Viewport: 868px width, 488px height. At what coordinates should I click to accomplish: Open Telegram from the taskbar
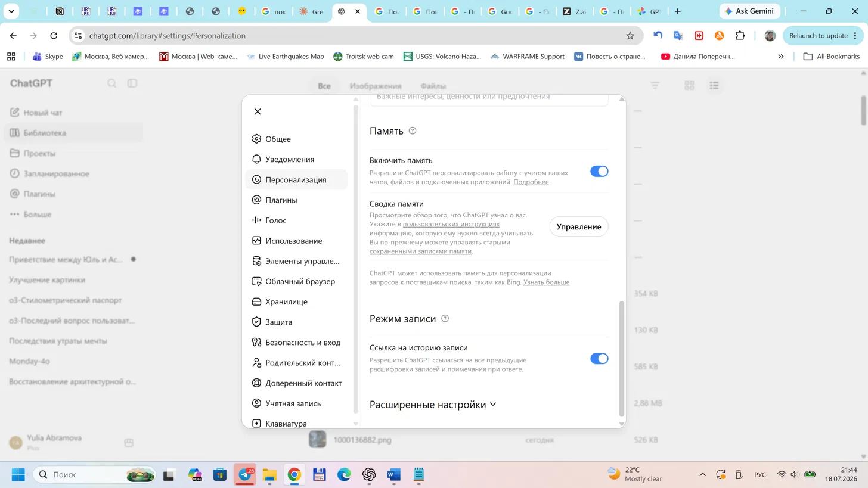point(245,475)
